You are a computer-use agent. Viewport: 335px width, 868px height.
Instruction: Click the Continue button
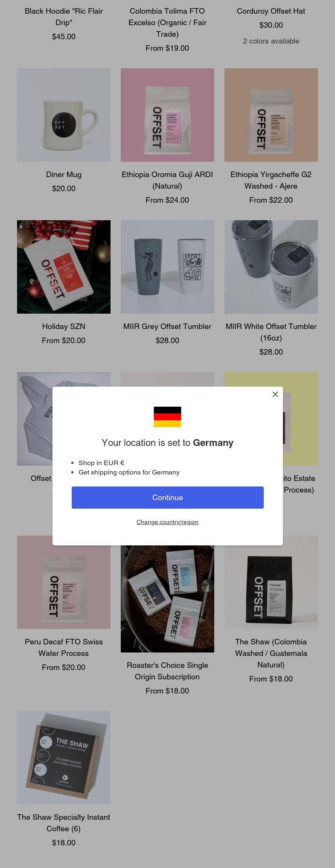click(x=167, y=498)
